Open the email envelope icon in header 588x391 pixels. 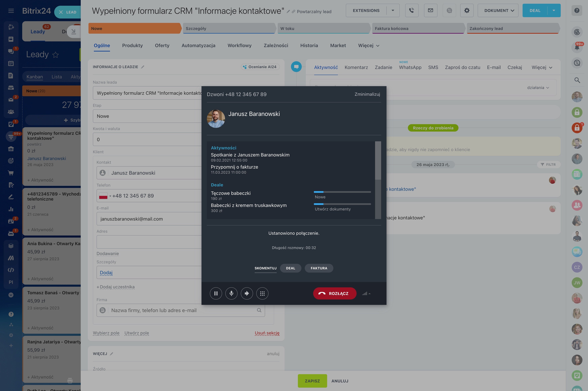click(430, 10)
